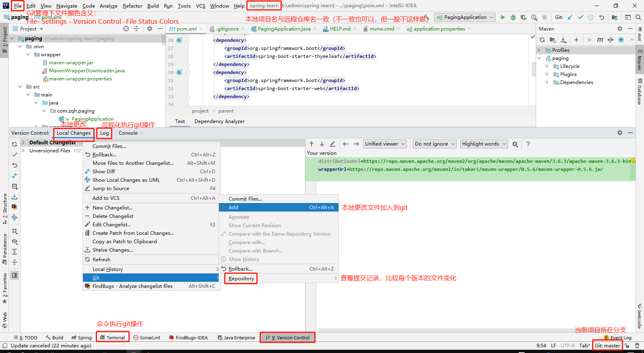Click Git: master branch widget
The image size is (644, 353).
pyautogui.click(x=607, y=346)
